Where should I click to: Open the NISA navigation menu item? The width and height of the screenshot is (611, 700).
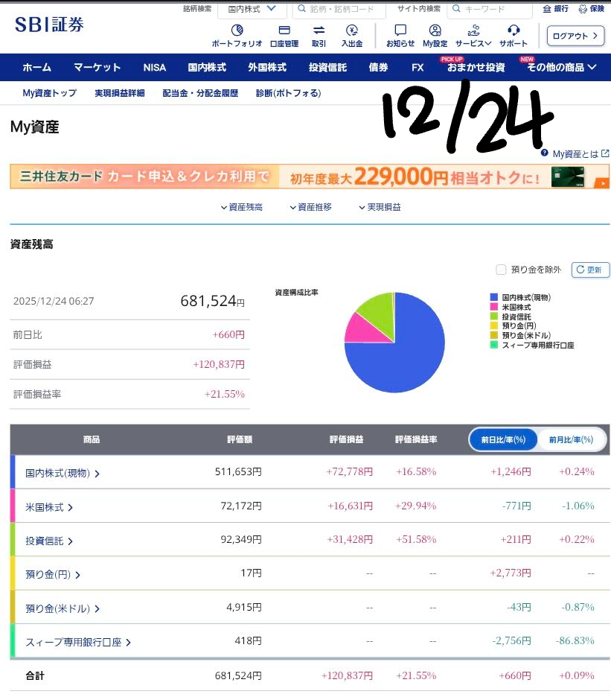pos(155,67)
